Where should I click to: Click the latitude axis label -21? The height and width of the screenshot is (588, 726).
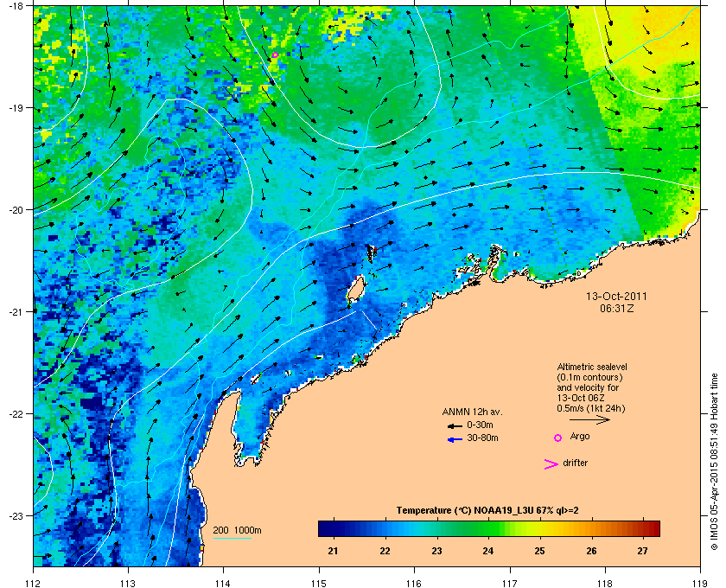pyautogui.click(x=16, y=312)
